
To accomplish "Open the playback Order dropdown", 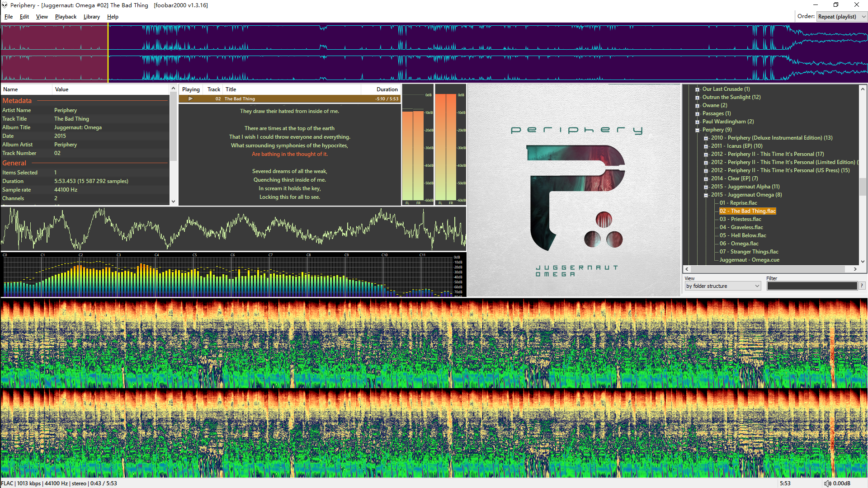I will [842, 17].
